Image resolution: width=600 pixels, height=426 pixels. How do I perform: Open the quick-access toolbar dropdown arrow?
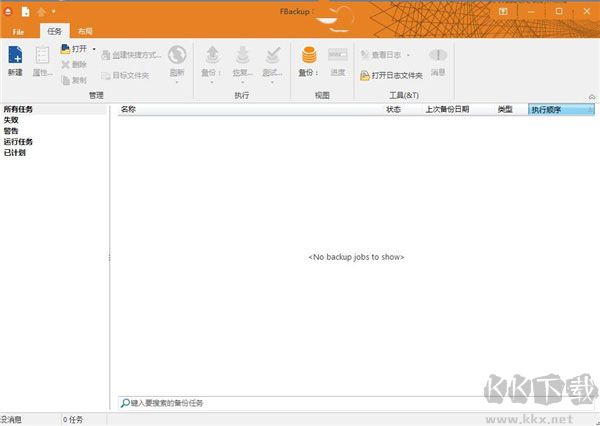point(54,11)
